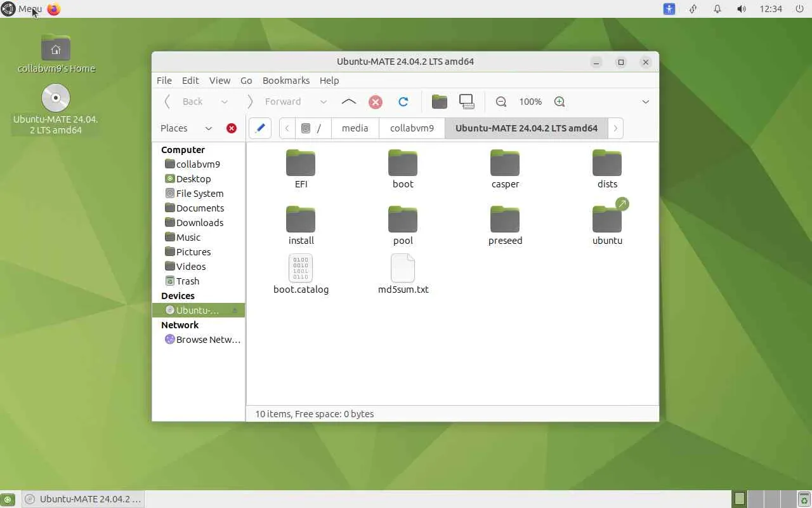Viewport: 812px width, 508px height.
Task: Click the Back navigation button
Action: (185, 102)
